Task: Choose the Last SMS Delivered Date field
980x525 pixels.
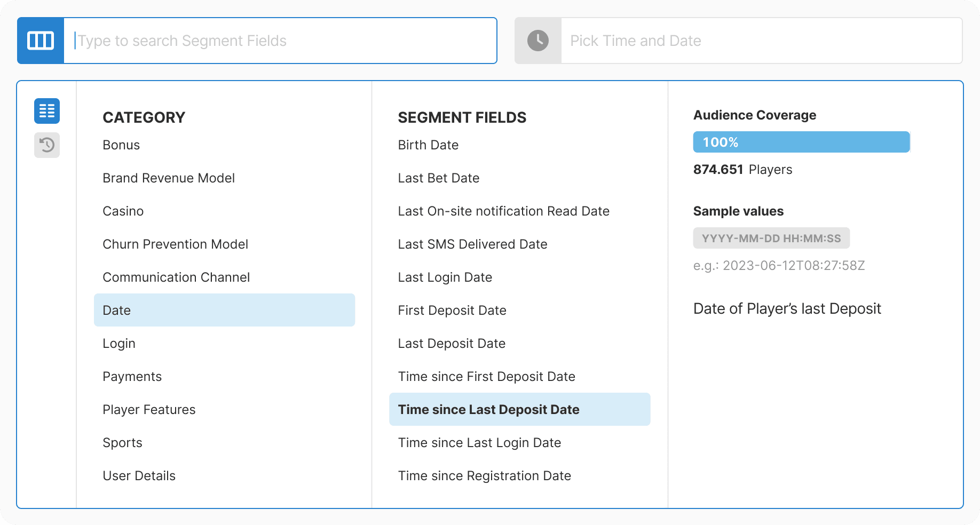Action: click(x=472, y=244)
